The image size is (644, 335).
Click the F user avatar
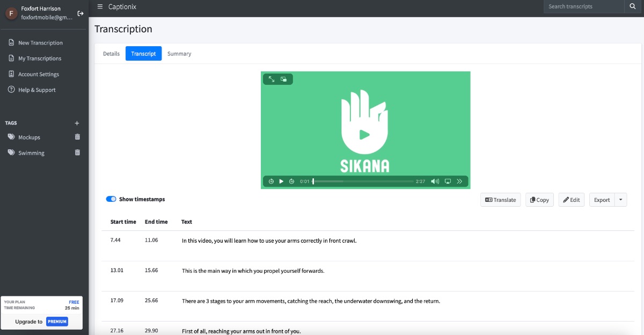click(11, 13)
